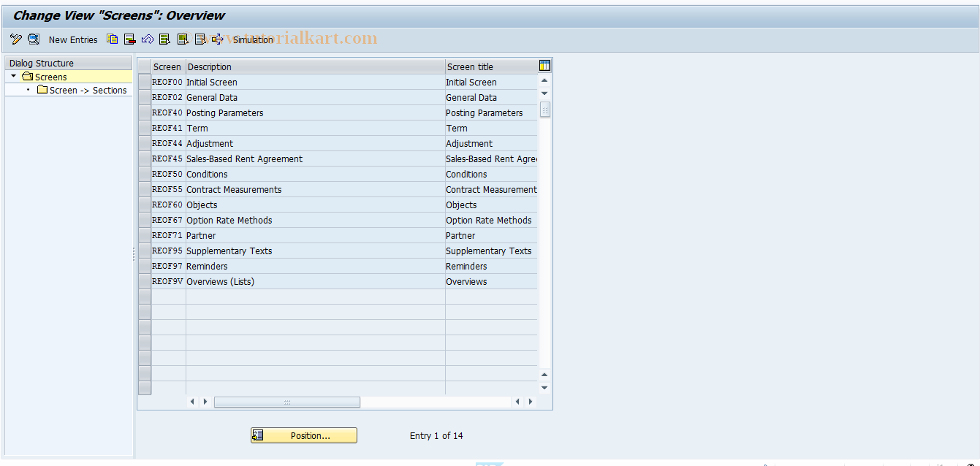Click vertical scrollbar up arrow at top
980x466 pixels.
coord(544,80)
